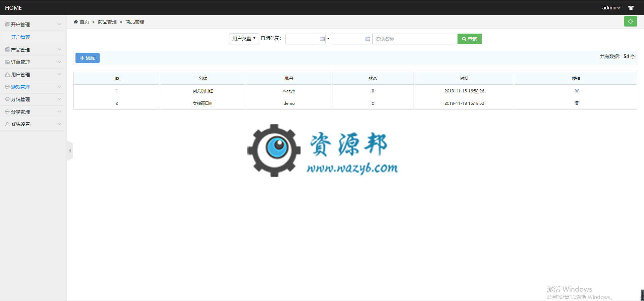Image resolution: width=644 pixels, height=301 pixels.
Task: Select time cell 2018-11-18 16:18:52
Action: (464, 103)
